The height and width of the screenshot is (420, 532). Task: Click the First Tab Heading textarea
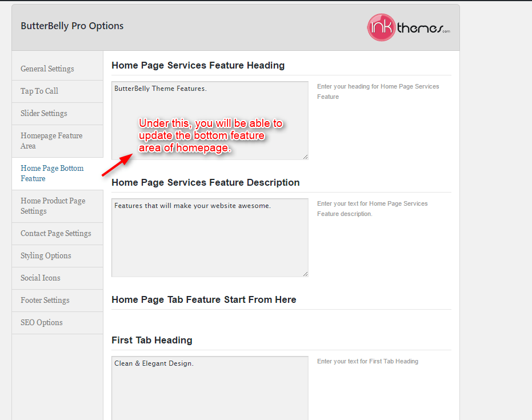[x=210, y=388]
